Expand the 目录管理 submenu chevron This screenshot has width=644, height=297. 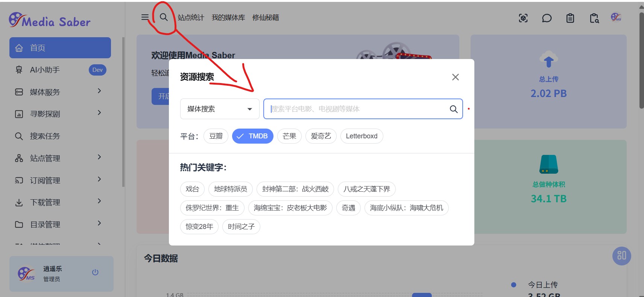tap(99, 223)
